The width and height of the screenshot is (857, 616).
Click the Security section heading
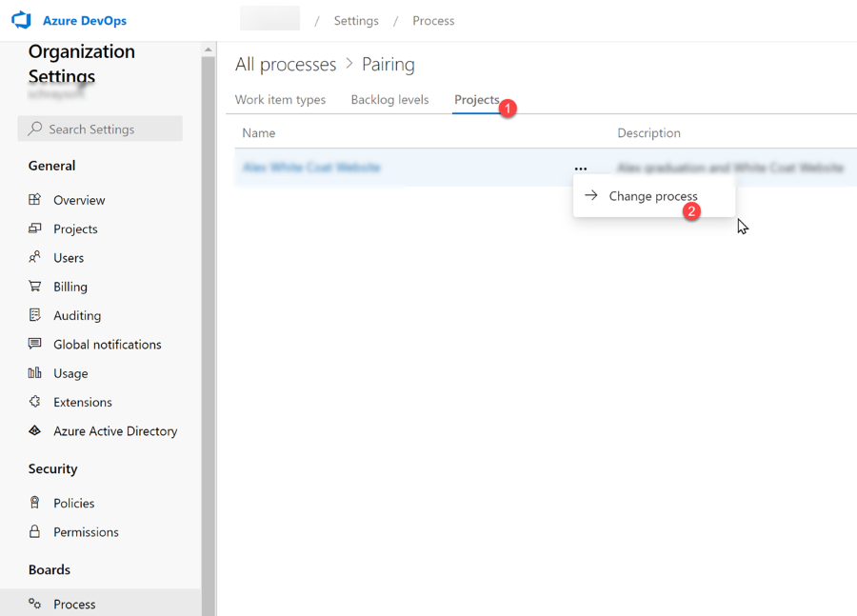53,469
